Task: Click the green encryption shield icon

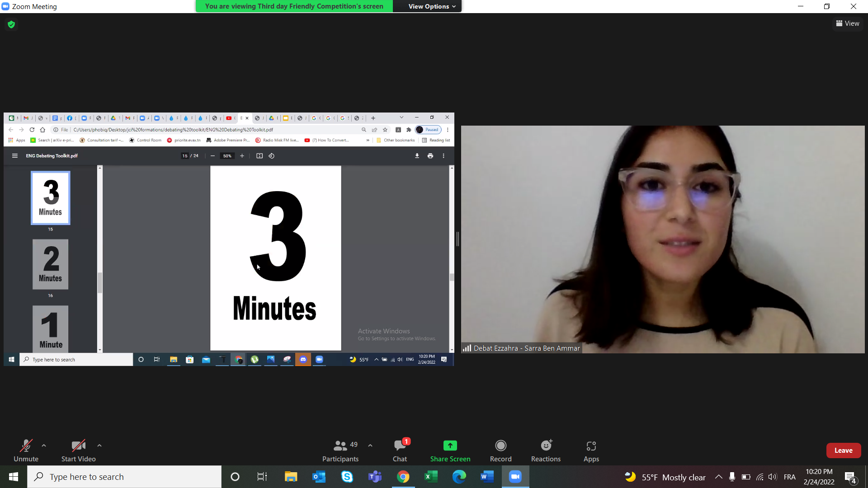Action: point(11,24)
